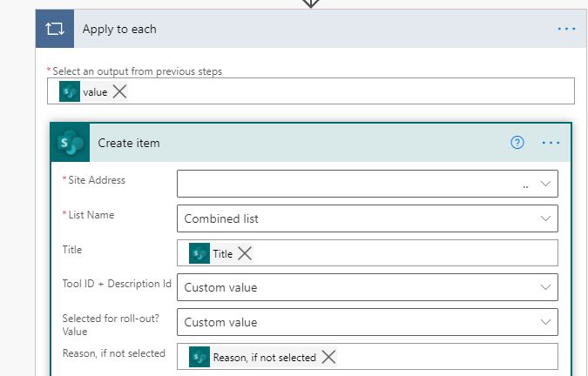Click the Reason token SharePoint icon
Image resolution: width=588 pixels, height=376 pixels.
(x=199, y=357)
